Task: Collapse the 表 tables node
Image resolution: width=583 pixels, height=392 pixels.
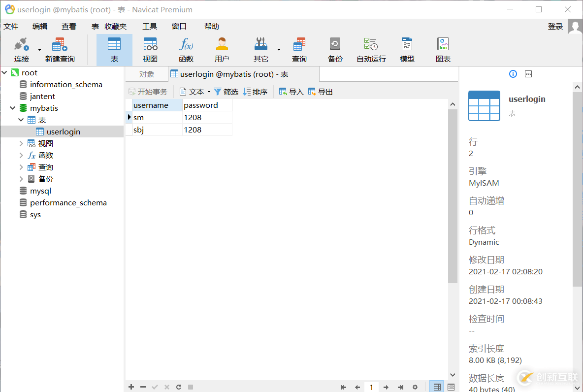Action: (21, 120)
